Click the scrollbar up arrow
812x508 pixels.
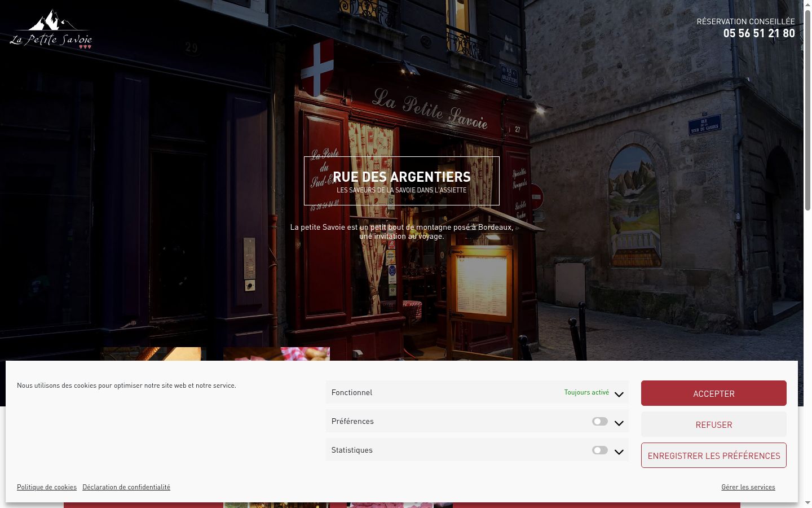pos(807,5)
